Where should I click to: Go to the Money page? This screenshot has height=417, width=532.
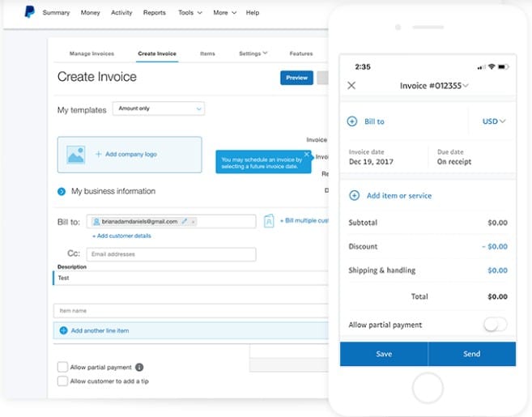point(90,13)
